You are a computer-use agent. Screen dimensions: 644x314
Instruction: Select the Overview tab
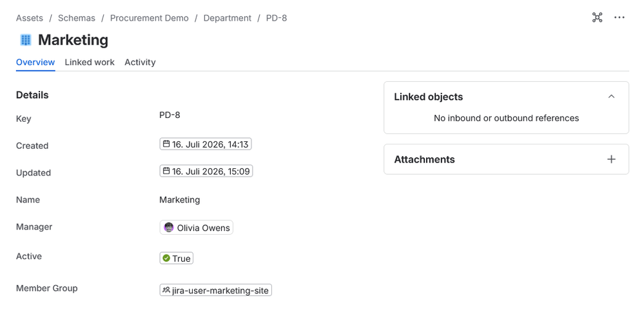point(35,63)
